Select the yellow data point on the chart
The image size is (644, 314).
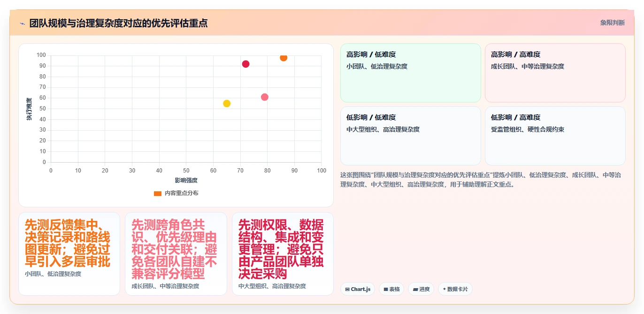pyautogui.click(x=227, y=103)
